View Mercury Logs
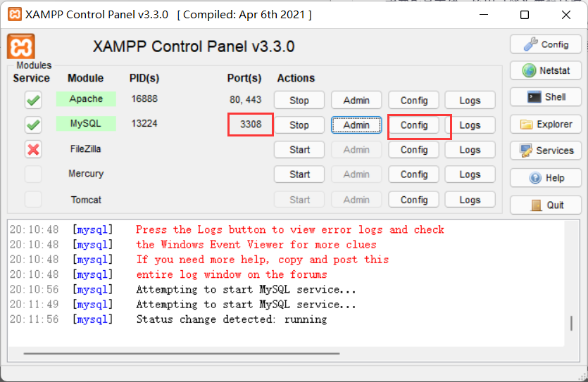588x382 pixels. tap(470, 174)
